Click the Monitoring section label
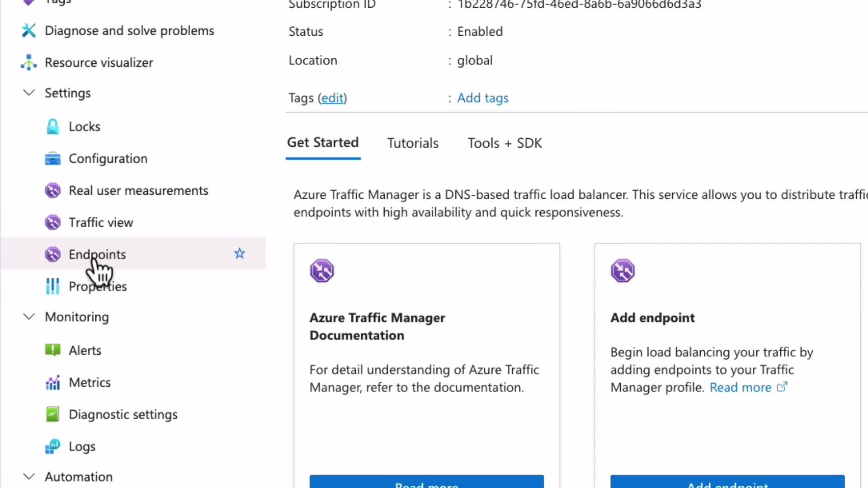The height and width of the screenshot is (488, 868). (77, 317)
